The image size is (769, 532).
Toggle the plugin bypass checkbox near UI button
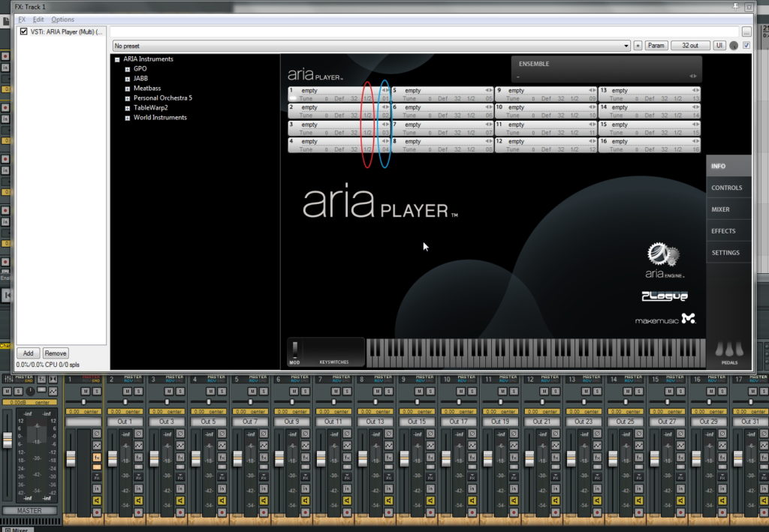click(x=746, y=46)
